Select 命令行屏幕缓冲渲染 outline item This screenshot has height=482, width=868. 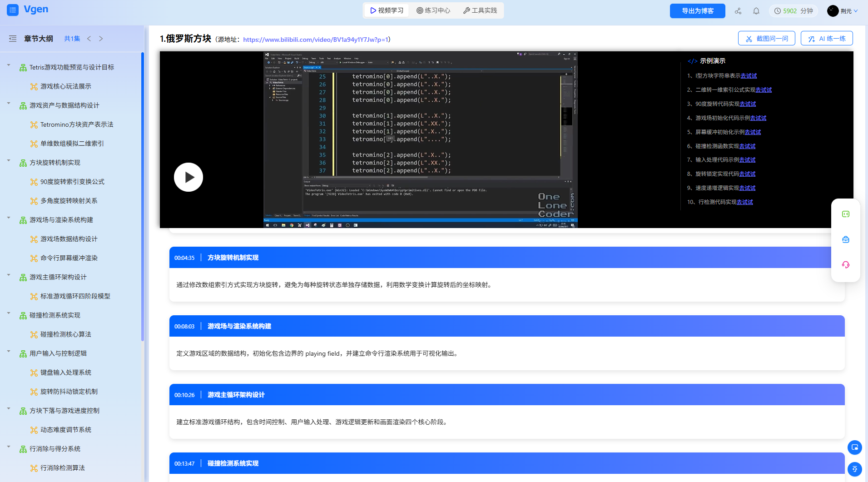(69, 258)
